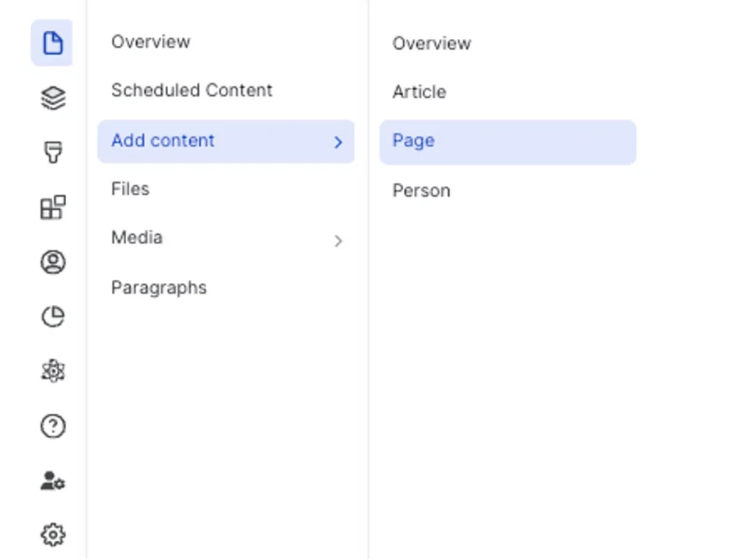Open Scheduled Content
Image resolution: width=747 pixels, height=560 pixels.
point(191,90)
